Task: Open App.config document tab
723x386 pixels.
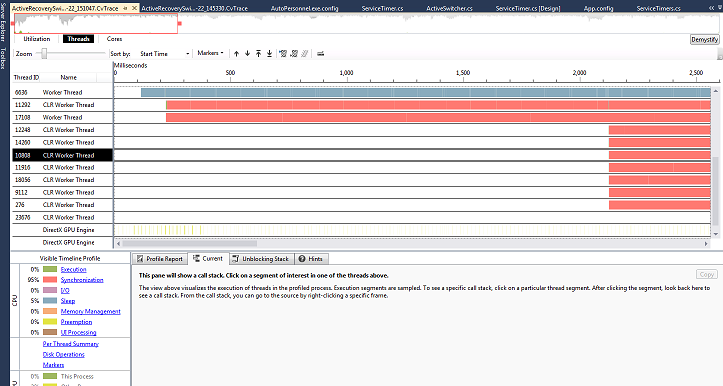Action: 599,8
